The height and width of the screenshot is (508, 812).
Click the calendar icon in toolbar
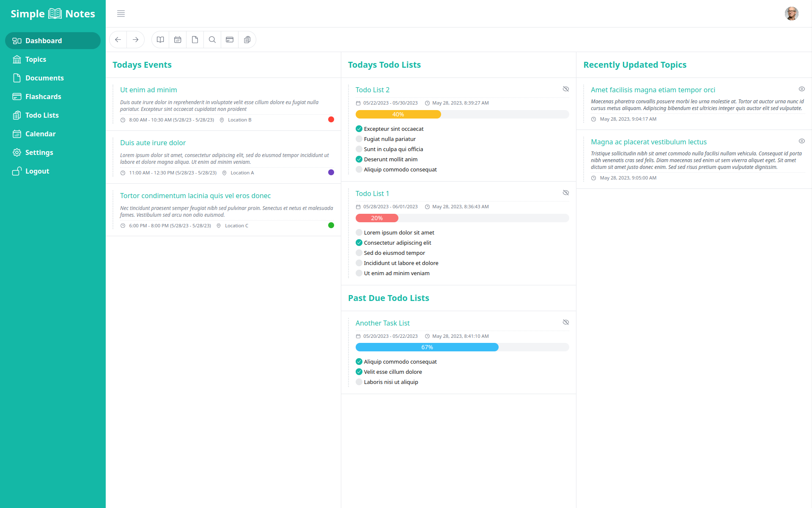coord(178,40)
